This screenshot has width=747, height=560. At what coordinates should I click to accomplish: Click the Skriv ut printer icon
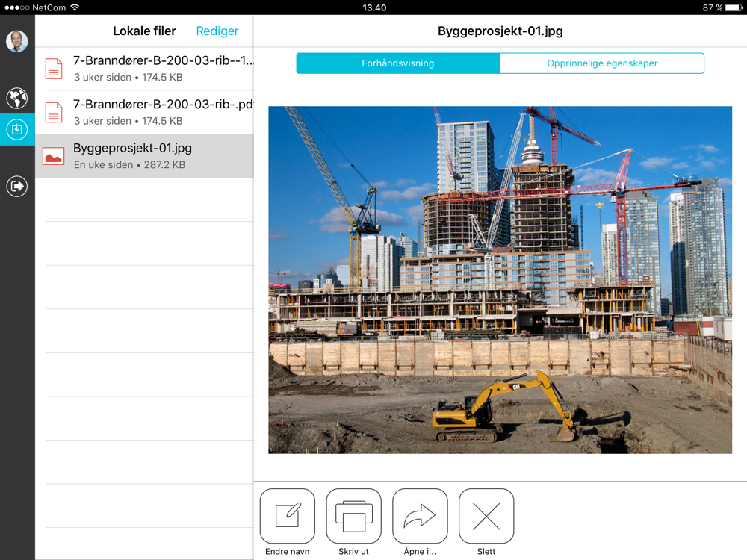point(353,516)
